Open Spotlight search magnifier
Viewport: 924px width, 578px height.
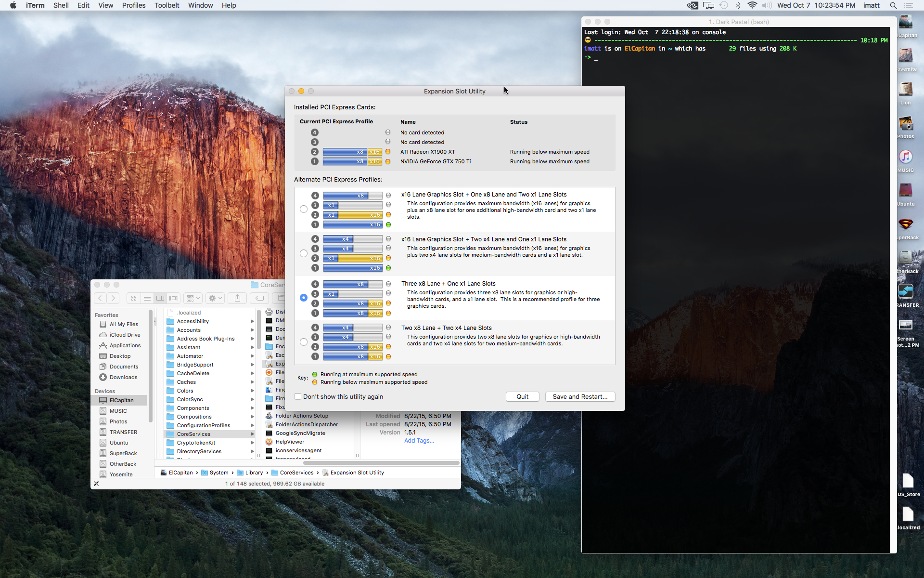tap(893, 5)
